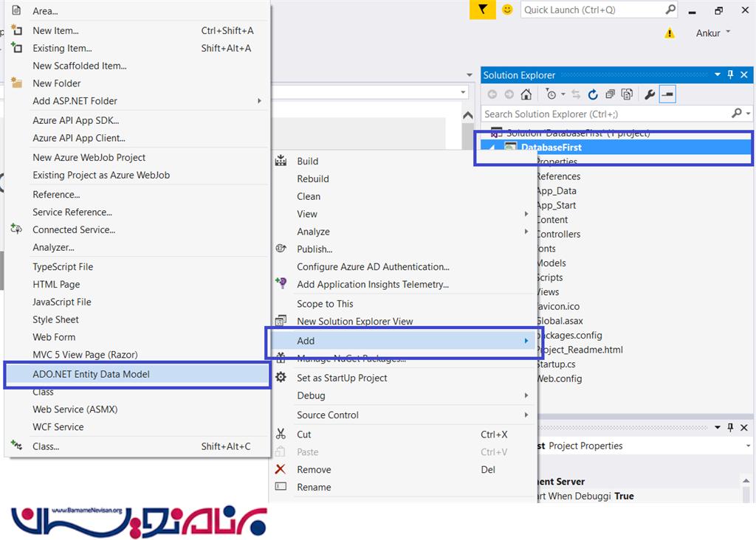Viewport: 756px width, 540px height.
Task: Click Properties panel scrollbar up arrow
Action: [x=746, y=481]
